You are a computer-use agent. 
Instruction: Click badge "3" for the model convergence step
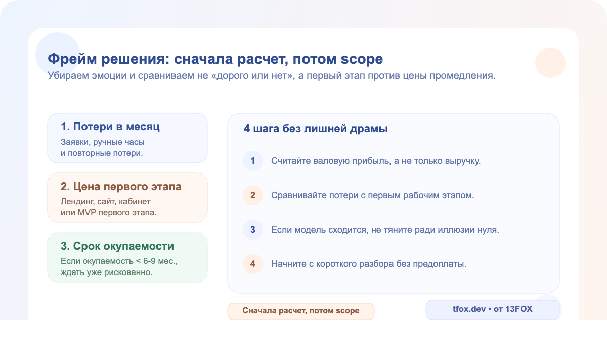[x=253, y=230]
